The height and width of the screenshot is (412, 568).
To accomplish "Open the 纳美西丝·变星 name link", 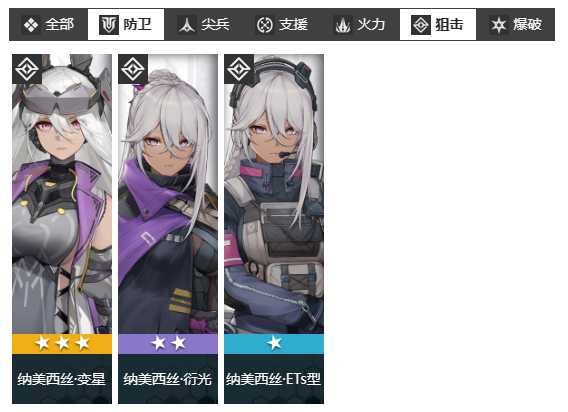I will pyautogui.click(x=62, y=379).
